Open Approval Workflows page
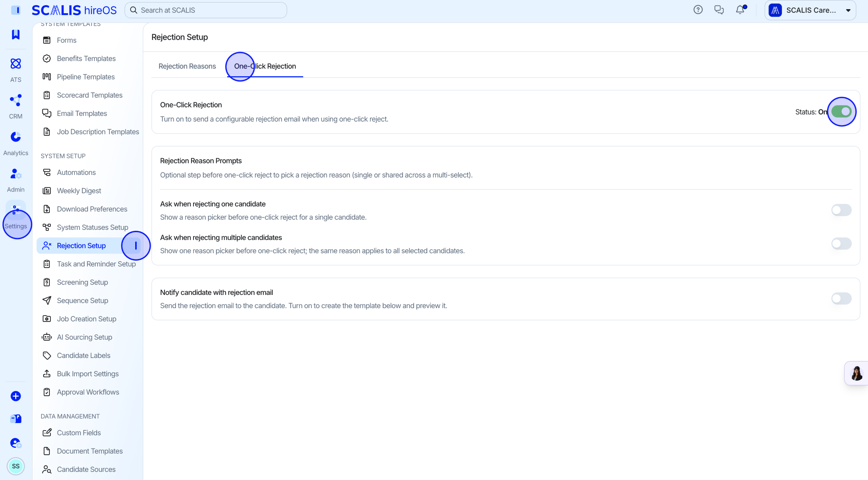Image resolution: width=868 pixels, height=480 pixels. point(89,392)
